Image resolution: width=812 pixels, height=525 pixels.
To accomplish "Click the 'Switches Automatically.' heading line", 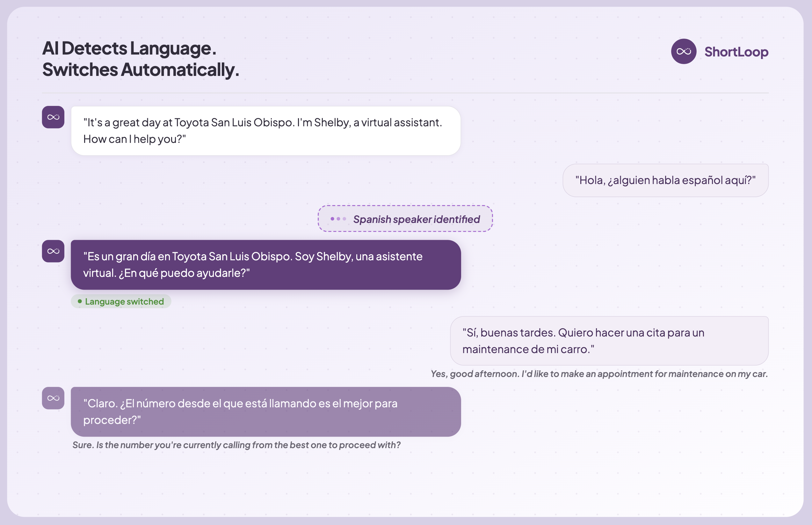I will click(141, 70).
